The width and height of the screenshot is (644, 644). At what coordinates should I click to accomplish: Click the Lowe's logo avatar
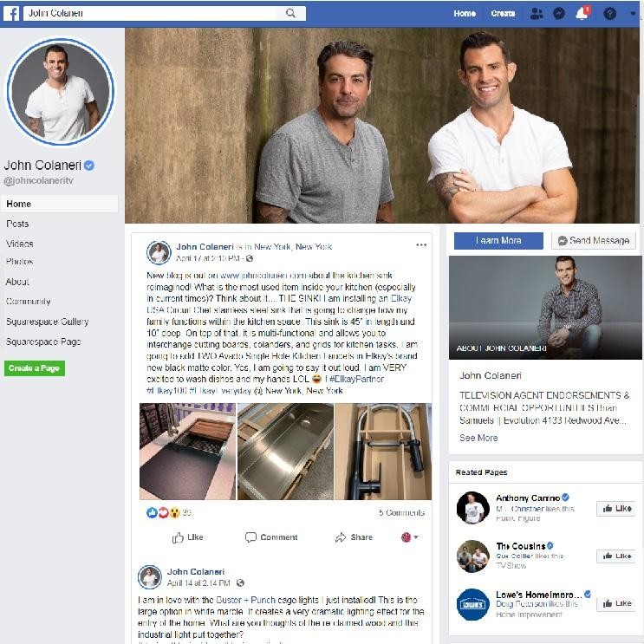[x=472, y=605]
